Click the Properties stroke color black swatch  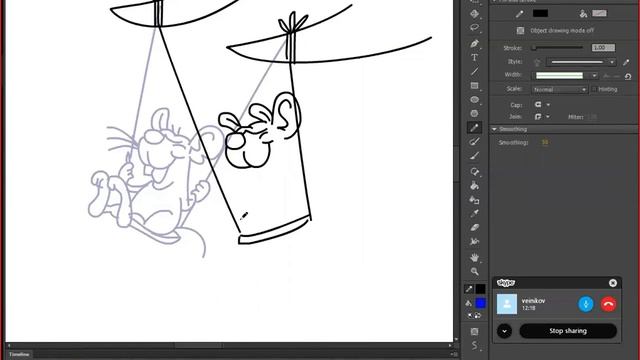coord(540,13)
